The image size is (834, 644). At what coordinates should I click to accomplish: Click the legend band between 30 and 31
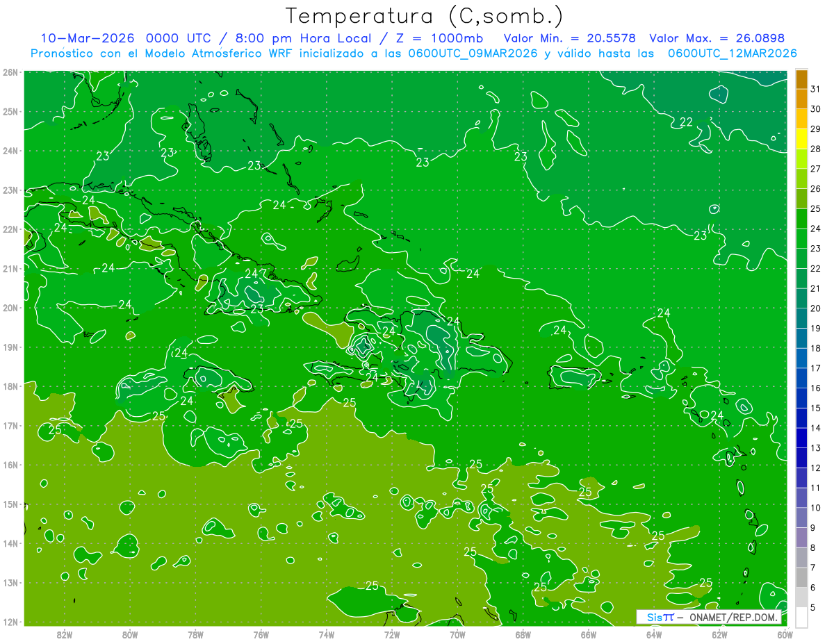(801, 99)
